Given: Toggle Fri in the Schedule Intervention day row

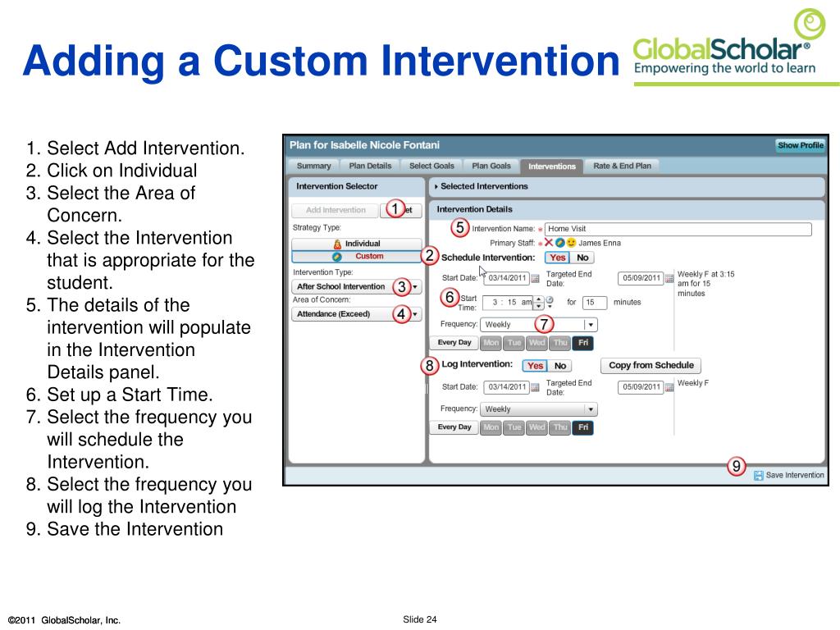Looking at the screenshot, I should 583,343.
